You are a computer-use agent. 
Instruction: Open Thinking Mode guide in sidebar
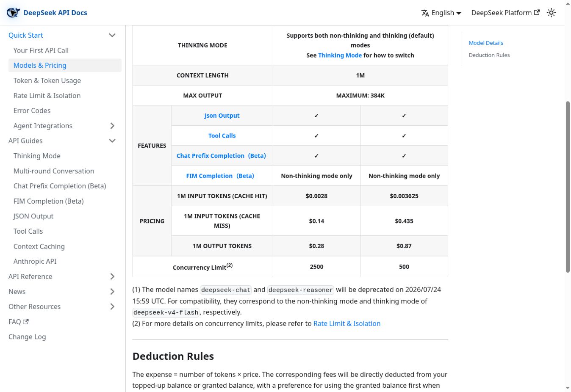(37, 156)
